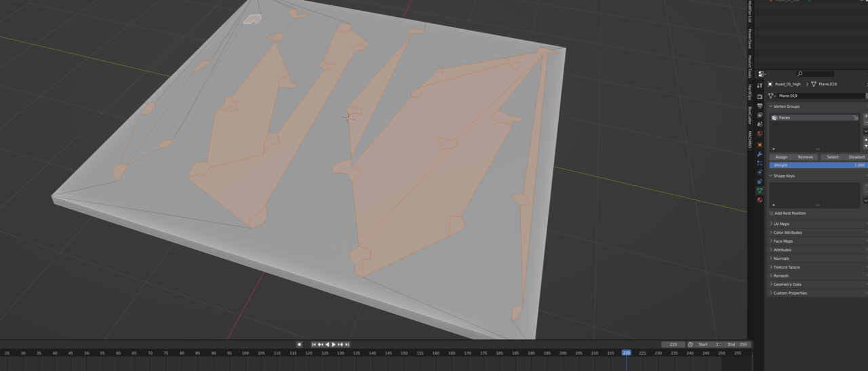Toggle the lock on Faces vertex group
Image resolution: width=868 pixels, height=371 pixels.
coord(856,118)
